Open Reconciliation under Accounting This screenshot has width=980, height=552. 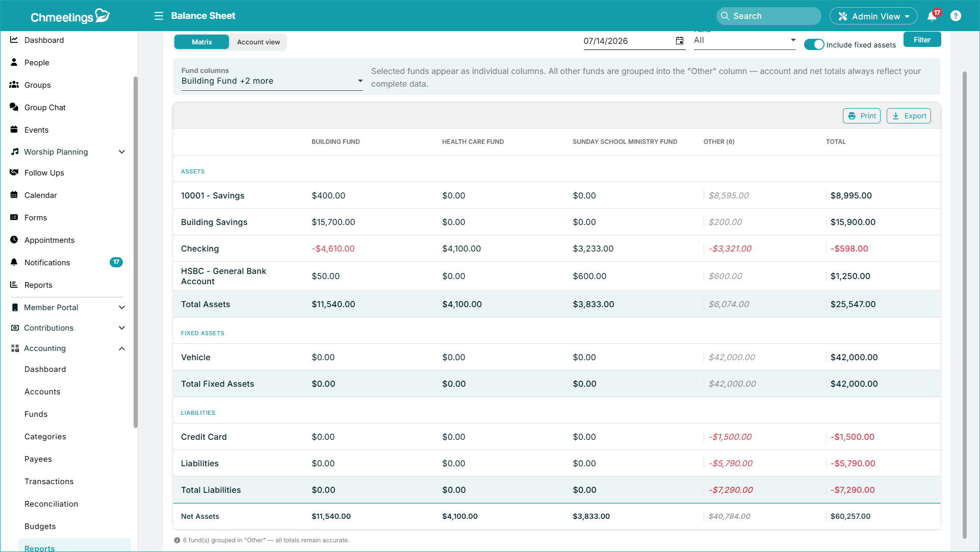tap(51, 504)
